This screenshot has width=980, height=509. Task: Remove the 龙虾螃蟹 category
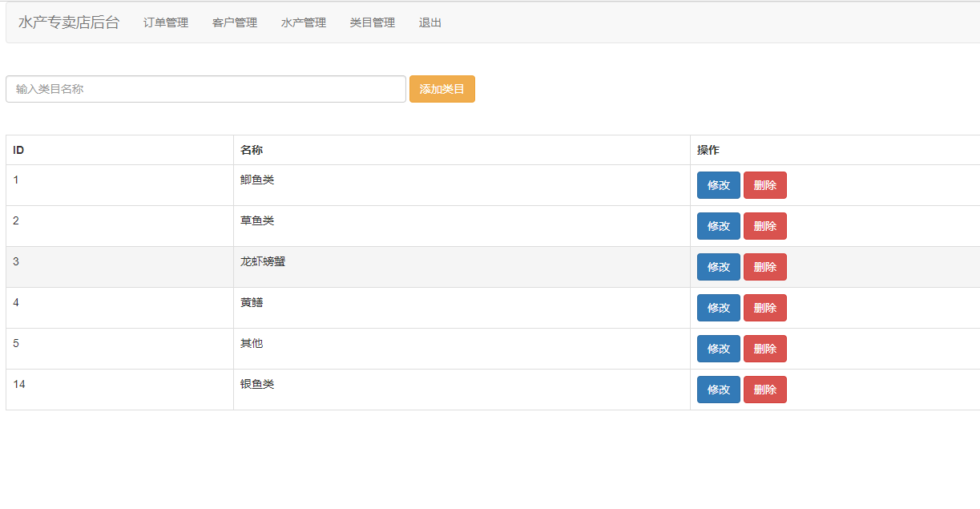tap(764, 267)
